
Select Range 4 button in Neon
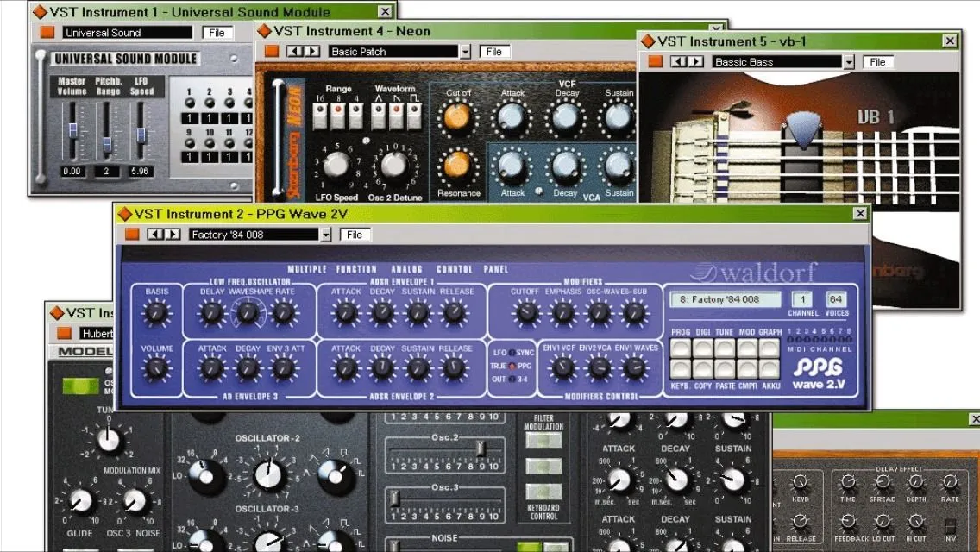click(x=356, y=116)
